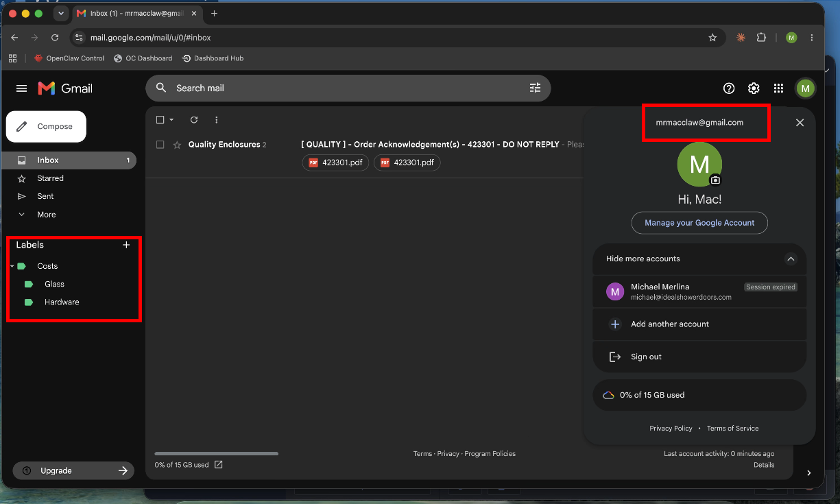The image size is (840, 504).
Task: Click the search magnifier icon
Action: tap(161, 88)
